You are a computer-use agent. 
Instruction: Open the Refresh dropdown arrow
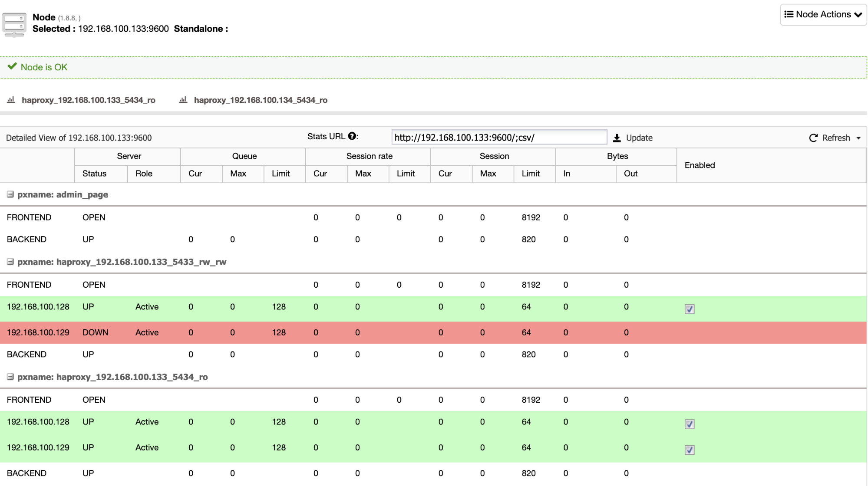[859, 138]
